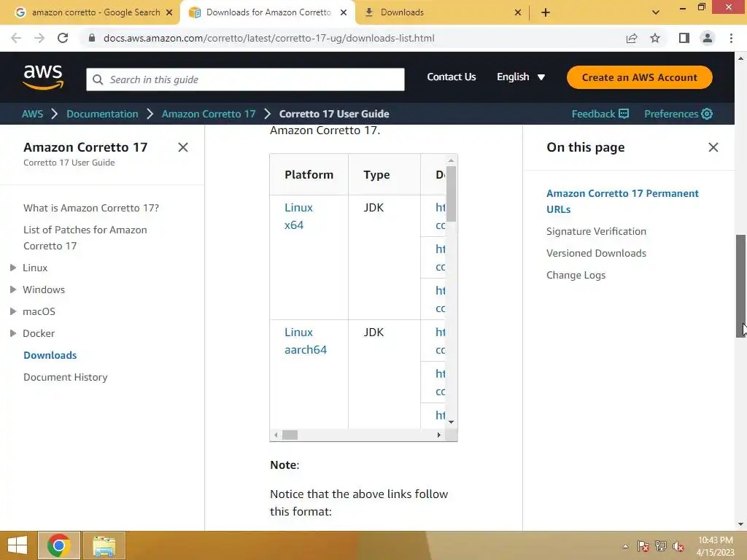This screenshot has width=747, height=560.
Task: Click the Linux aarch64 platform link
Action: pos(306,341)
